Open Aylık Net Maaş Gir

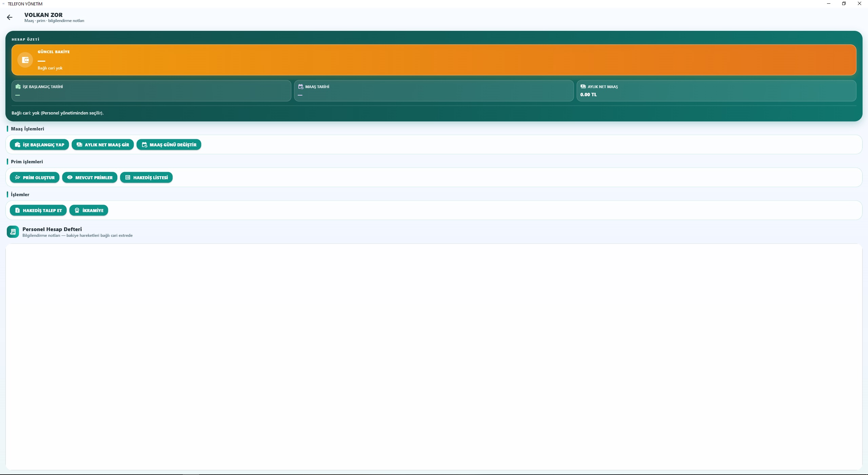(x=103, y=145)
